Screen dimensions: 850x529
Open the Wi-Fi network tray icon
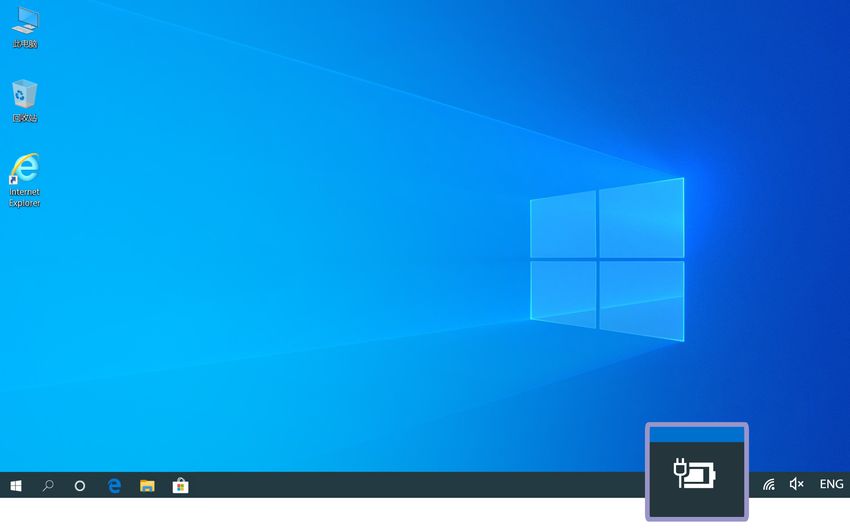click(769, 484)
